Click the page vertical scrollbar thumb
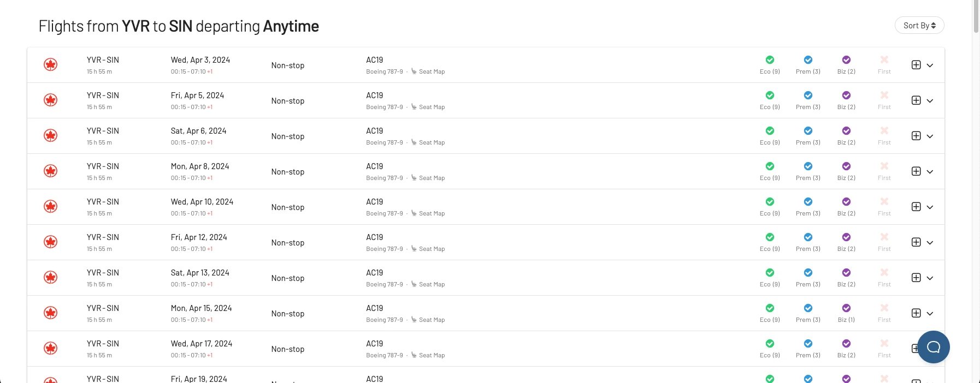The width and height of the screenshot is (980, 383). [976, 16]
